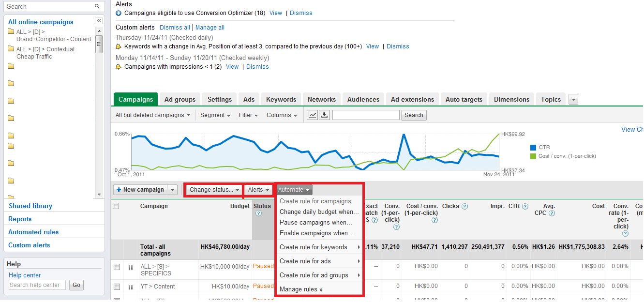
Task: Click the scroll down arrow in campaign tree
Action: pyautogui.click(x=99, y=195)
